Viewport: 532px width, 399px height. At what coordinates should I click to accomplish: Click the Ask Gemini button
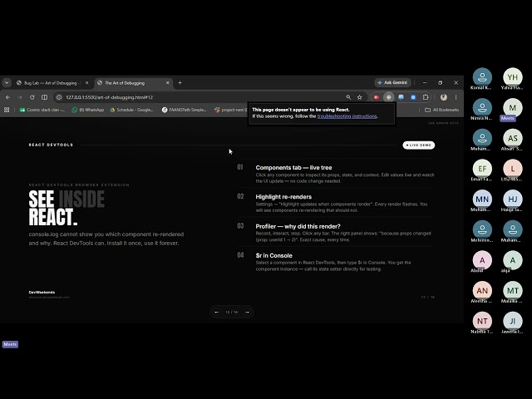click(392, 82)
